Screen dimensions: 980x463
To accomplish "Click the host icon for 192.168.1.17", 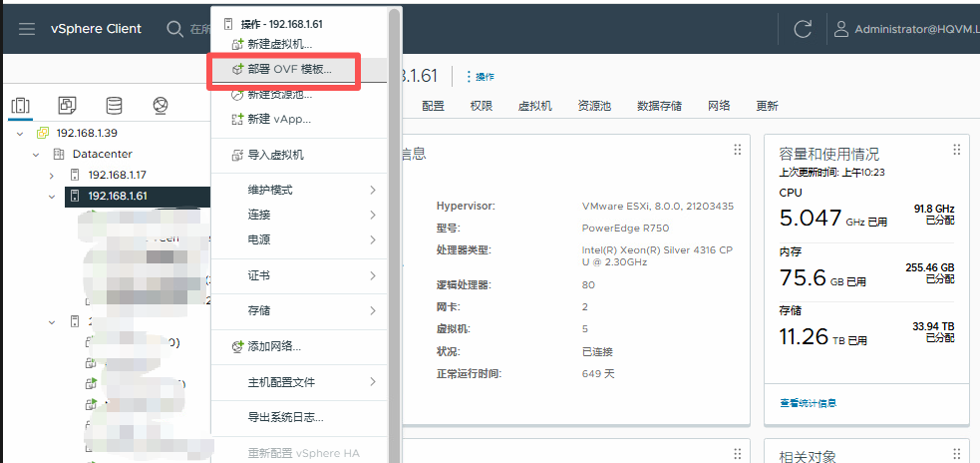I will [75, 175].
